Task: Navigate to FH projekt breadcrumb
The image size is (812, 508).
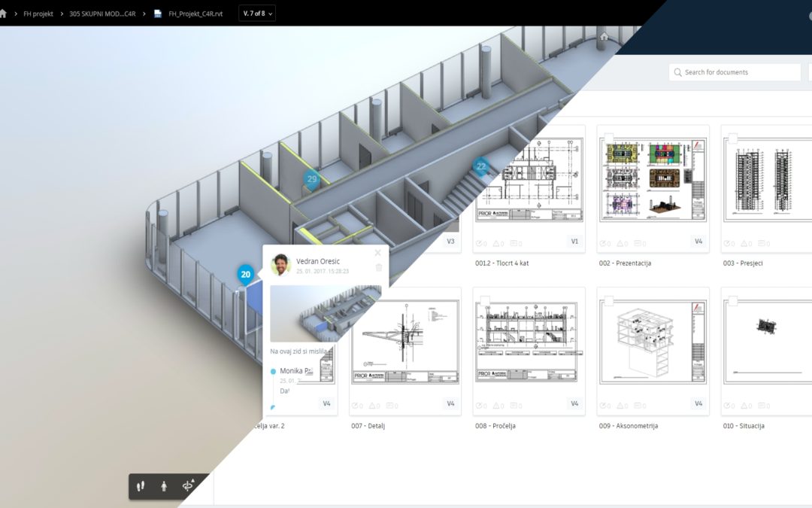Action: [38, 14]
